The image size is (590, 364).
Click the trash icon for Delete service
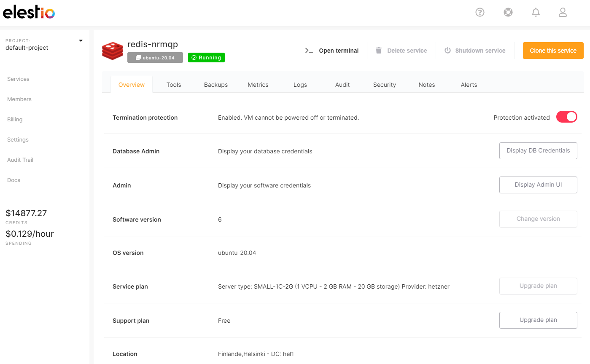tap(379, 51)
